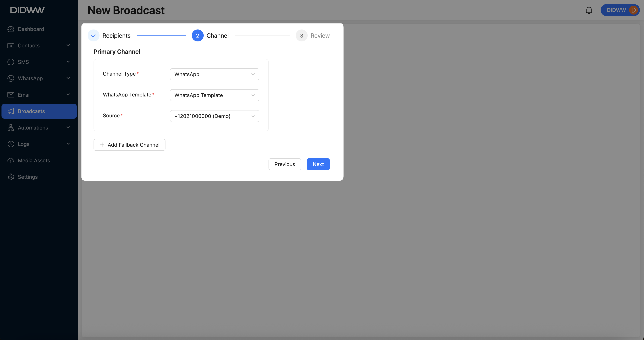The image size is (644, 340).
Task: Open the WhatsApp Template dropdown
Action: [x=214, y=95]
